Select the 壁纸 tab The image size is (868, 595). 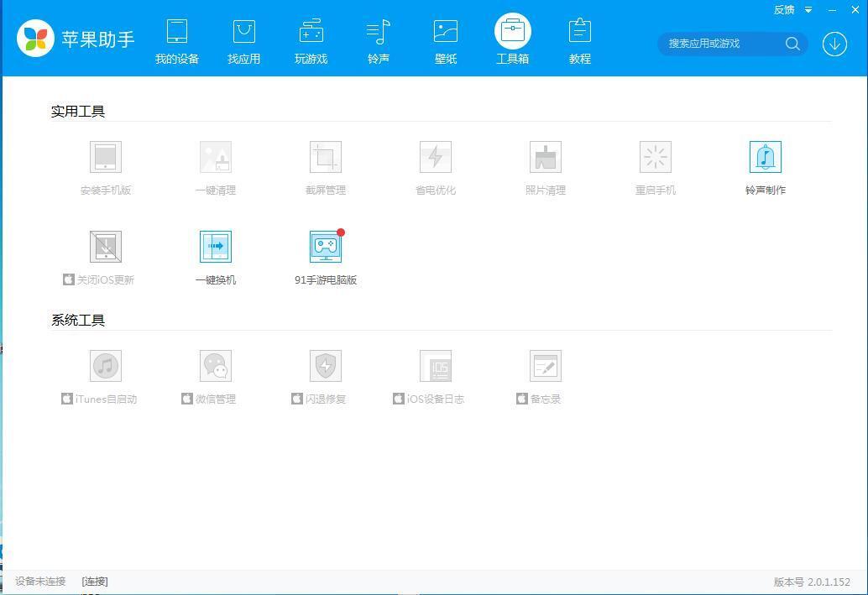446,42
